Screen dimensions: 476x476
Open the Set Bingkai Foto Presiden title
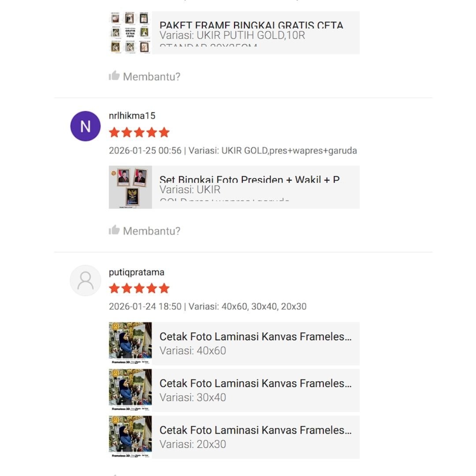pos(249,180)
